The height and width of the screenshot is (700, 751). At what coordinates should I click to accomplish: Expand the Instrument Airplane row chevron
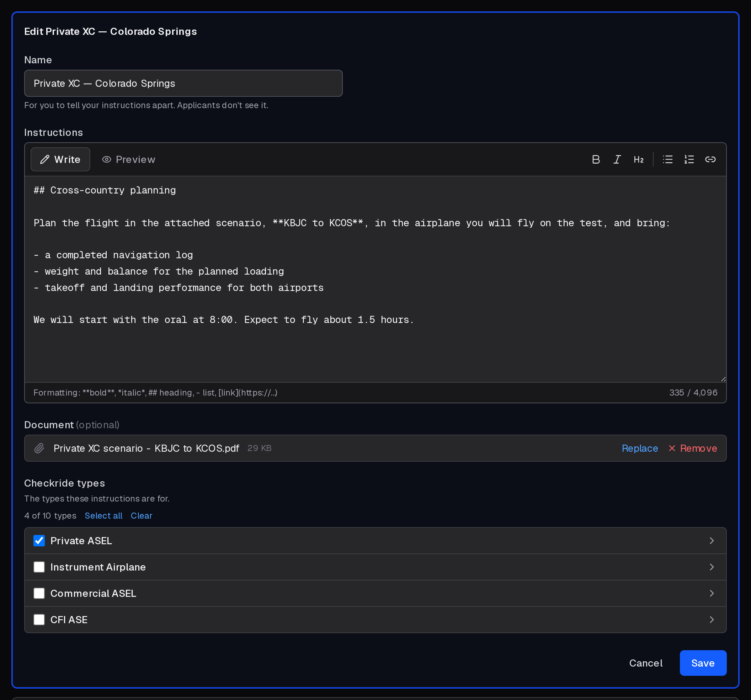click(712, 567)
